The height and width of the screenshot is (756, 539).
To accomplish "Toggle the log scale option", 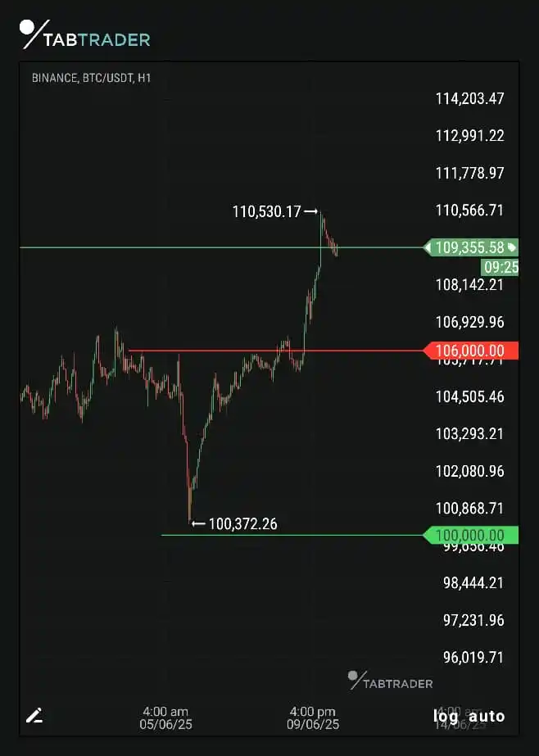I will coord(446,716).
